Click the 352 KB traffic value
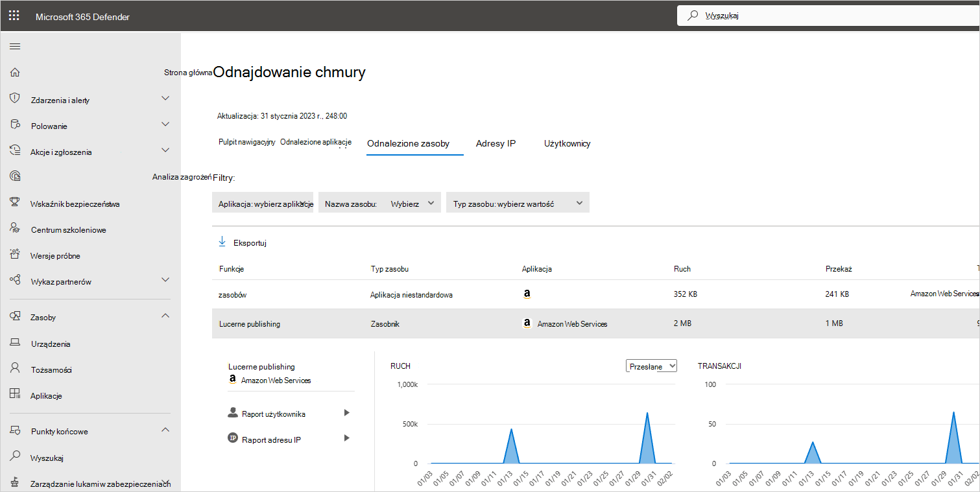980x492 pixels. pos(686,294)
